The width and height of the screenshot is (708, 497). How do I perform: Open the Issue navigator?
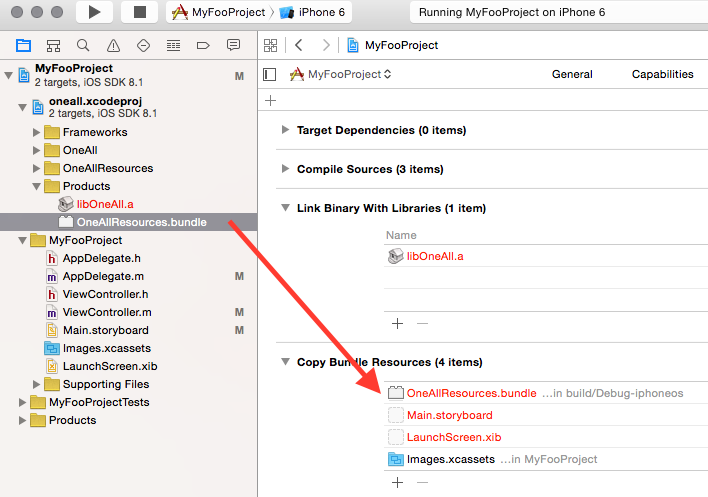click(x=113, y=45)
